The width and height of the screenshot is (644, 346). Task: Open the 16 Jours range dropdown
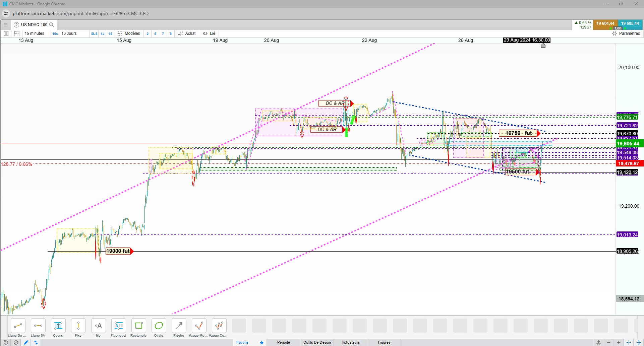[69, 33]
